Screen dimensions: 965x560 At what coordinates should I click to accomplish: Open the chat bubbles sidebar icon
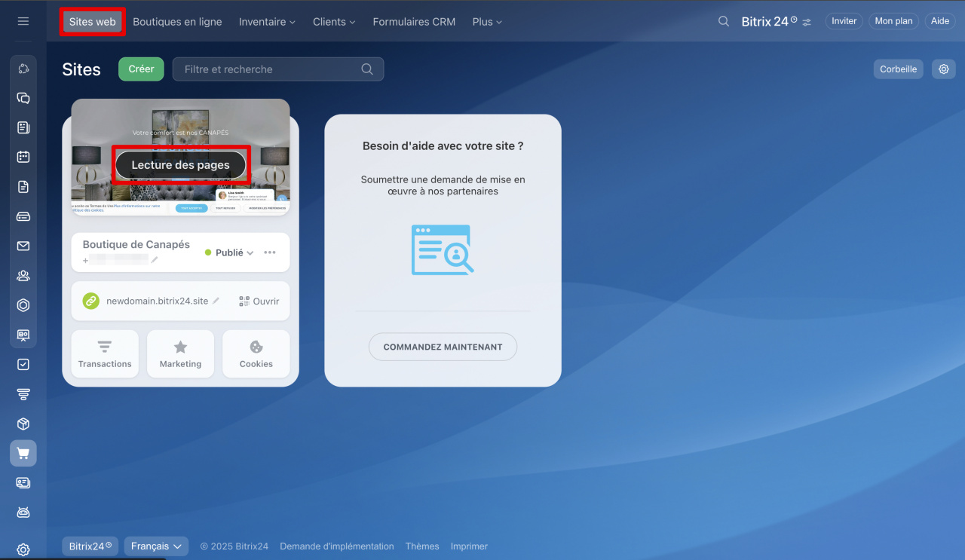[x=23, y=98]
